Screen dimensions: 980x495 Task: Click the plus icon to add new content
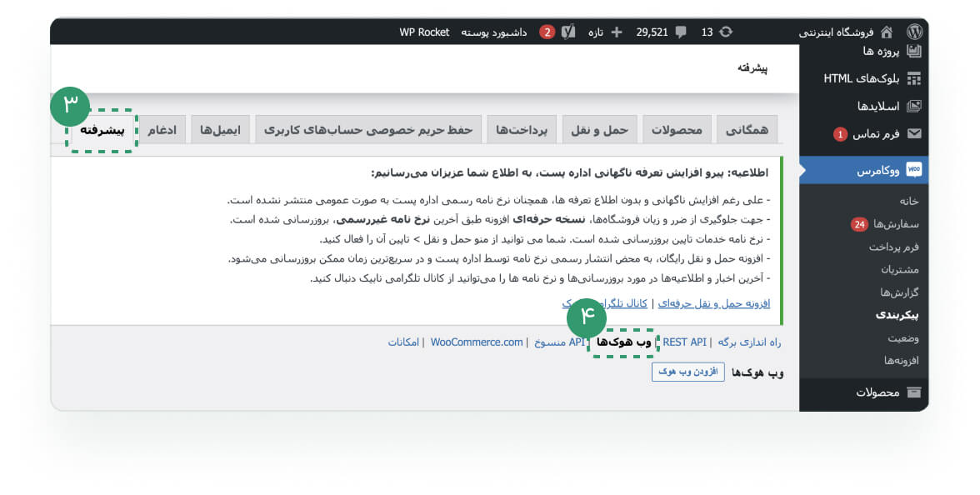click(617, 32)
